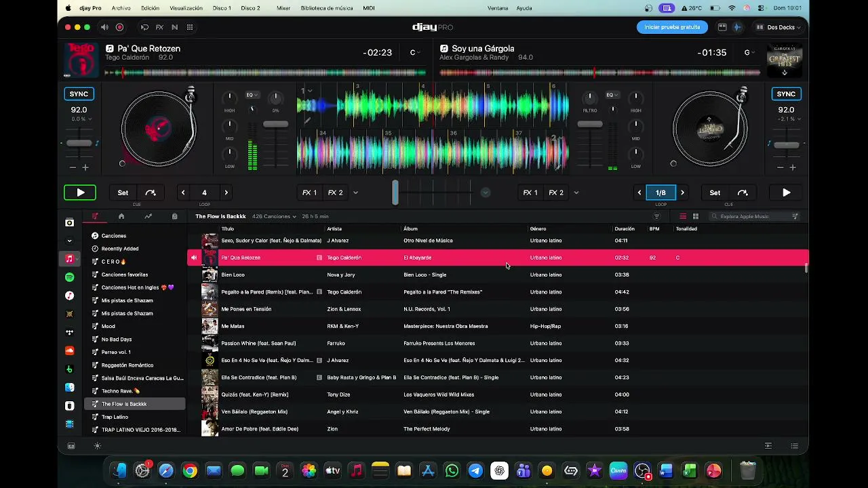Screen dimensions: 868x488
Task: Play deck 2
Action: pyautogui.click(x=786, y=192)
